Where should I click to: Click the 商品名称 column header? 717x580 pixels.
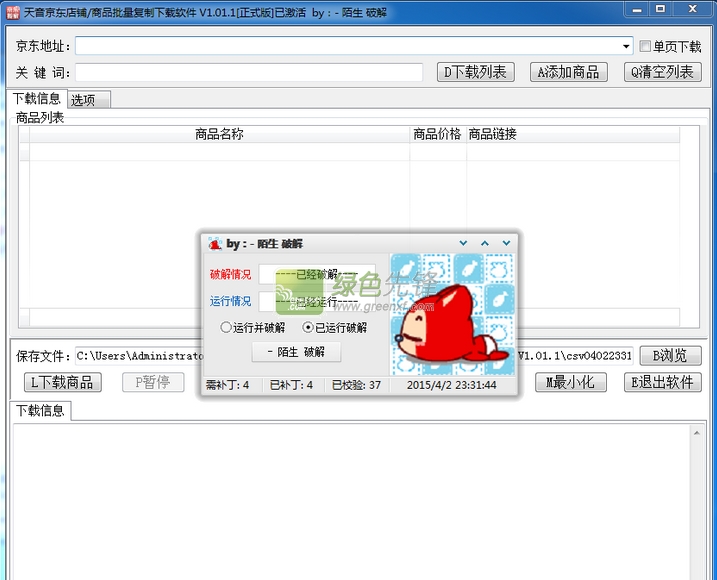pyautogui.click(x=219, y=134)
